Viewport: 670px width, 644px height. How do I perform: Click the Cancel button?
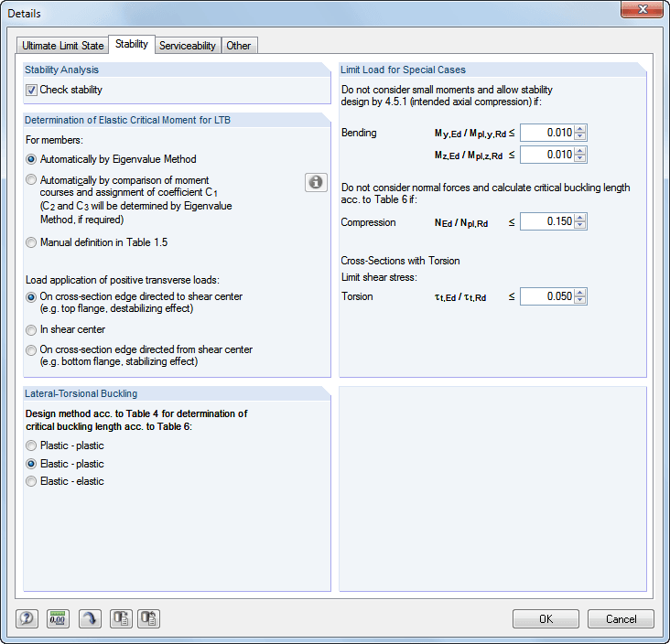(x=621, y=618)
